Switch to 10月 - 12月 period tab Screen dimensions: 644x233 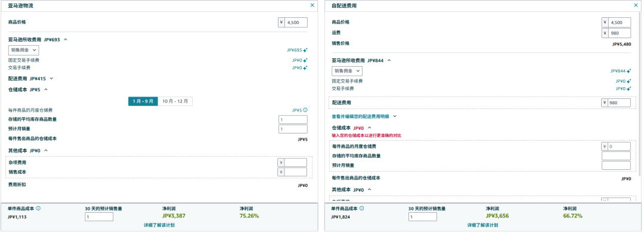(x=175, y=101)
